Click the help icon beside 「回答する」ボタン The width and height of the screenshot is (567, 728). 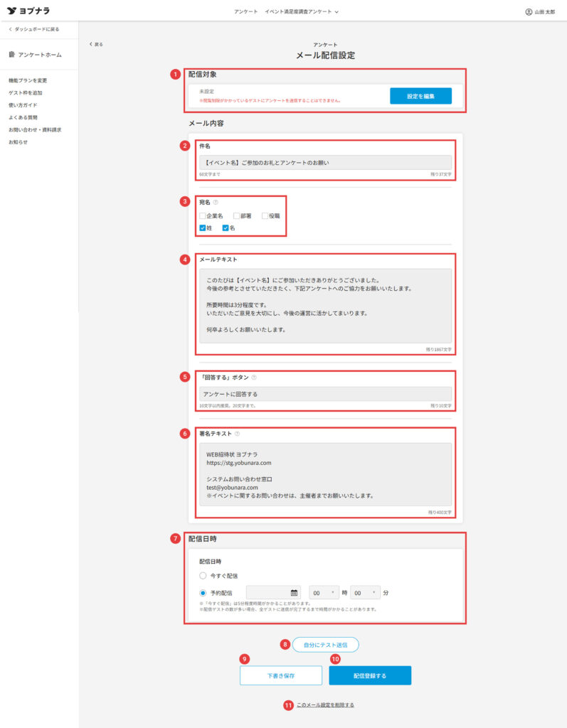pos(254,378)
